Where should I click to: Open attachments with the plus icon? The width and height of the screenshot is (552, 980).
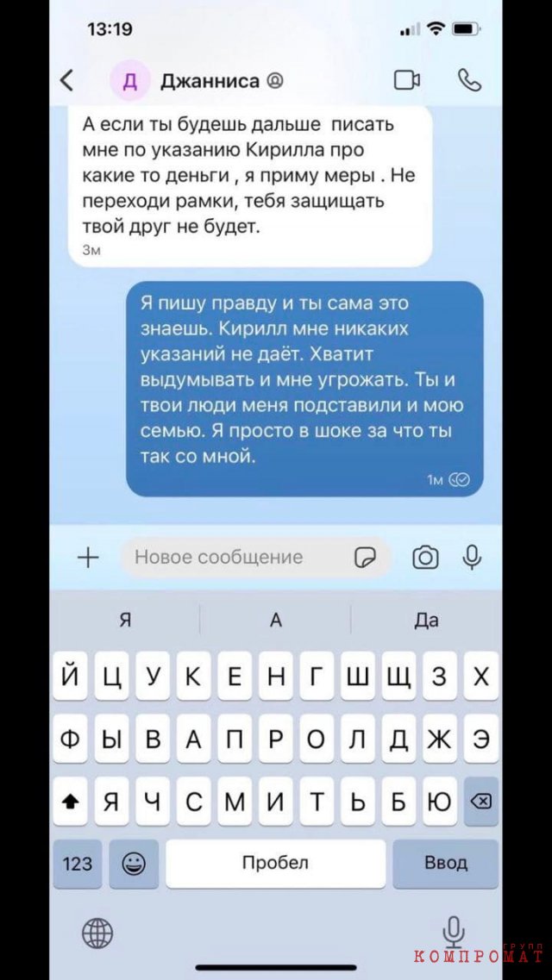pos(88,557)
